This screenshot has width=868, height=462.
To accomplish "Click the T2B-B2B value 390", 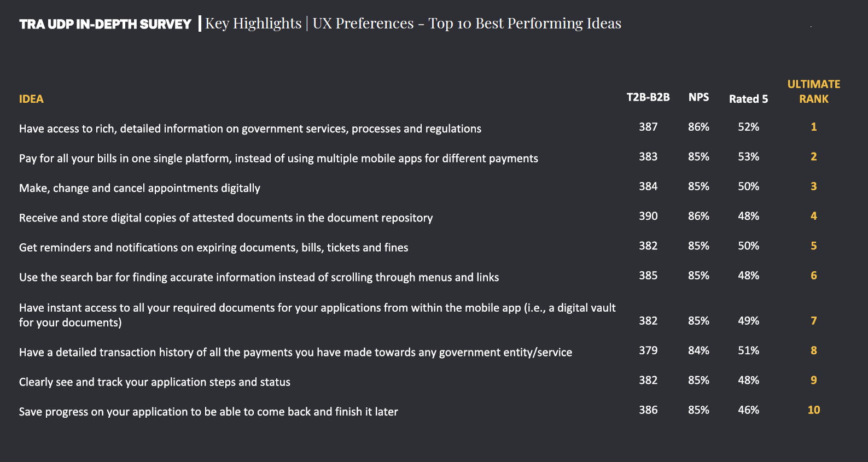I will click(648, 216).
